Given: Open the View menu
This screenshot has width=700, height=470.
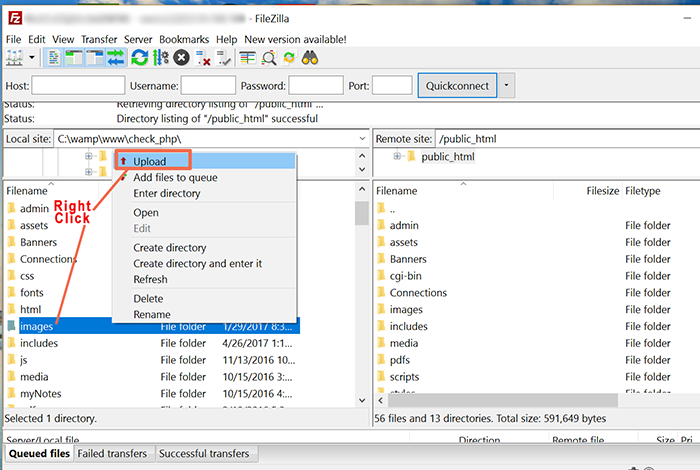Looking at the screenshot, I should [63, 39].
